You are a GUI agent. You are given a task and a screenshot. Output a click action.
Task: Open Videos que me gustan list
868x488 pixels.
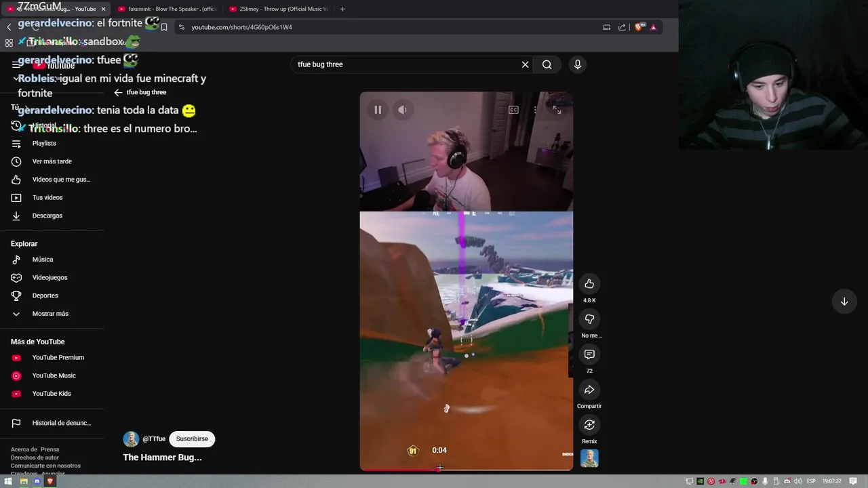pos(52,180)
